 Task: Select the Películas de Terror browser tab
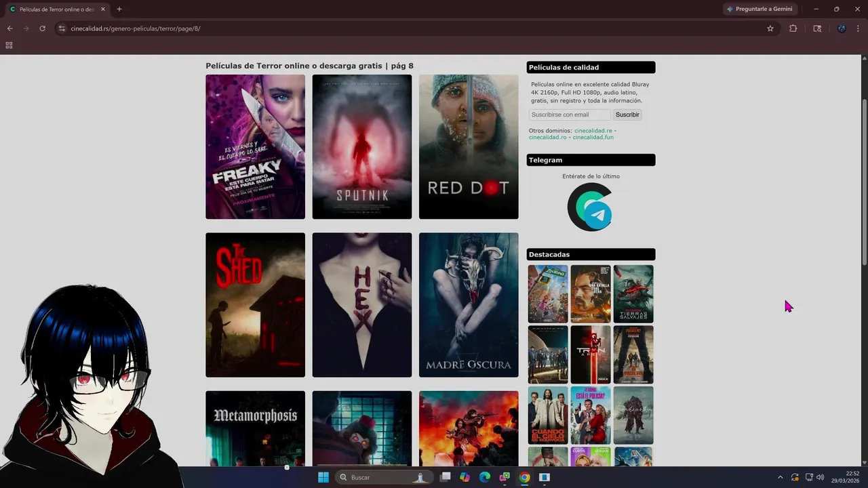pos(58,9)
